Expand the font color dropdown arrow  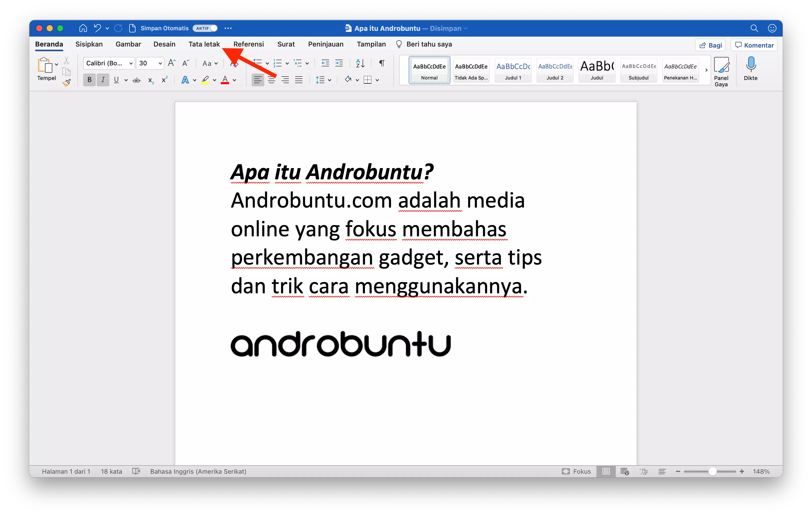(235, 79)
